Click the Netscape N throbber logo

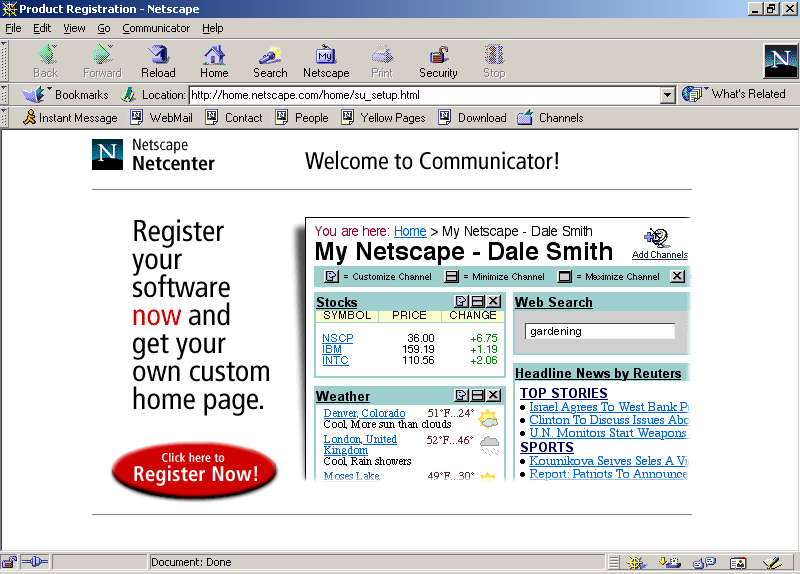click(780, 61)
